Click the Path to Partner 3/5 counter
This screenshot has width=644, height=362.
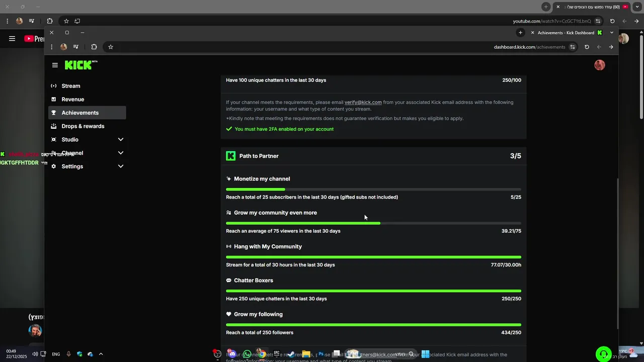(515, 156)
